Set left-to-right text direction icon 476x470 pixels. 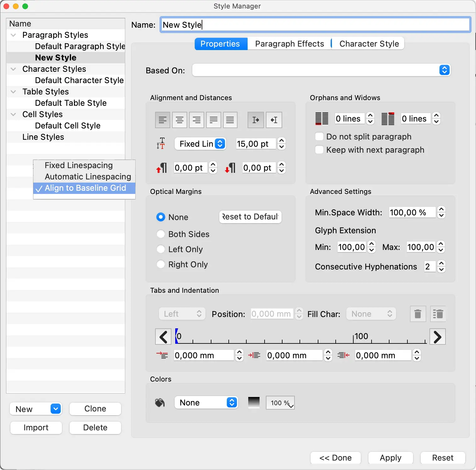(255, 120)
